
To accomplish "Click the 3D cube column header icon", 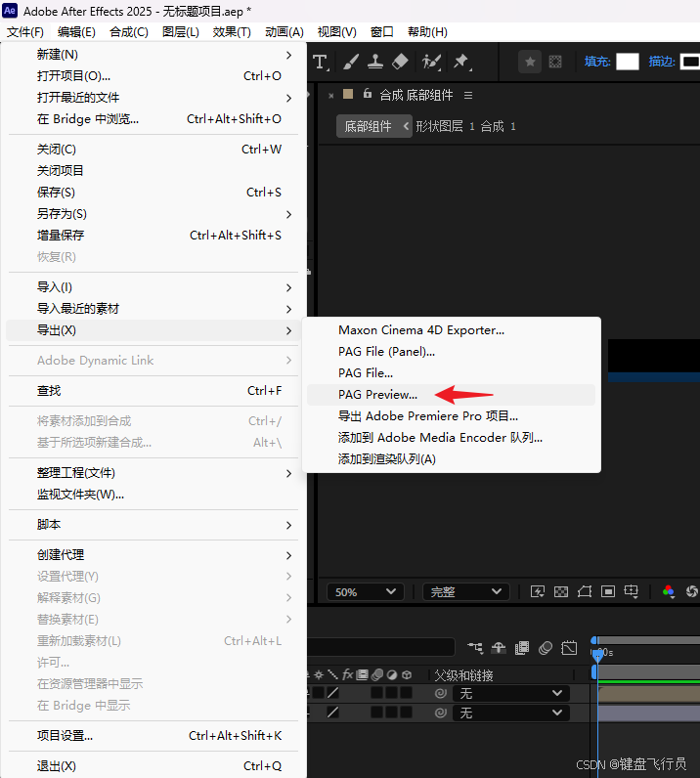I will pos(407,674).
